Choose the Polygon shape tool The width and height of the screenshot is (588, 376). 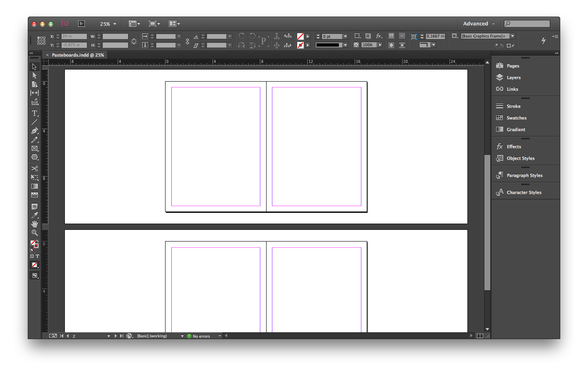[35, 157]
